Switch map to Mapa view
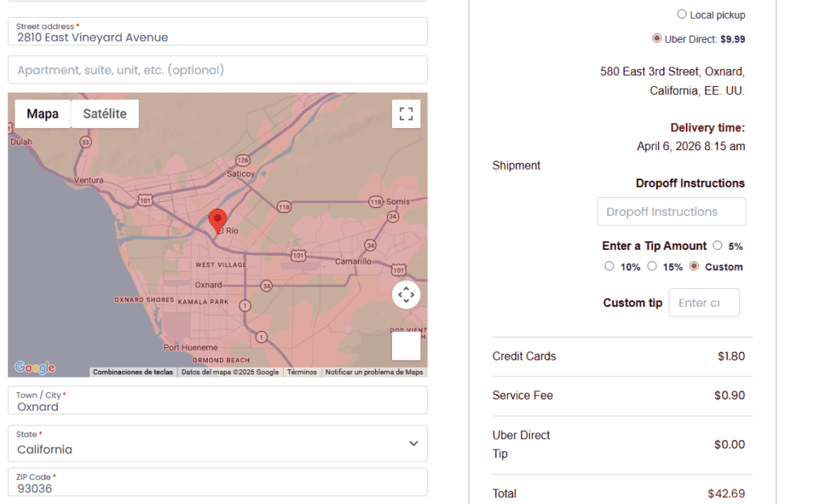 (x=42, y=114)
